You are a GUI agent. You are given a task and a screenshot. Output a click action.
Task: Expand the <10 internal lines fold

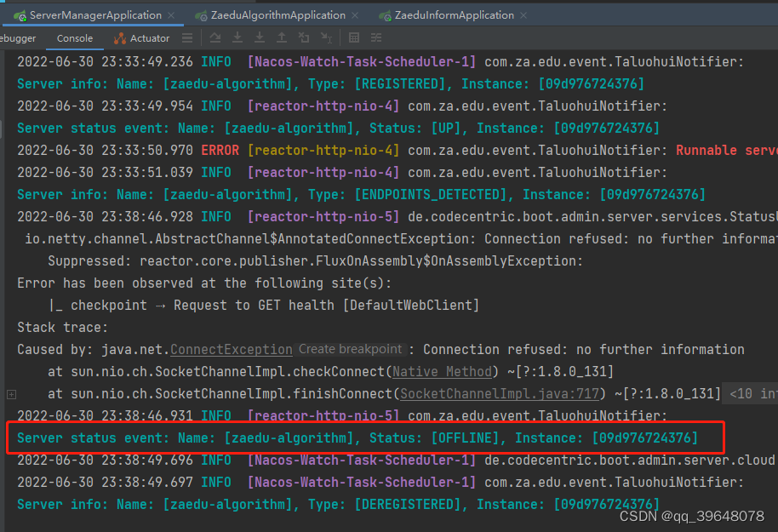pyautogui.click(x=752, y=394)
